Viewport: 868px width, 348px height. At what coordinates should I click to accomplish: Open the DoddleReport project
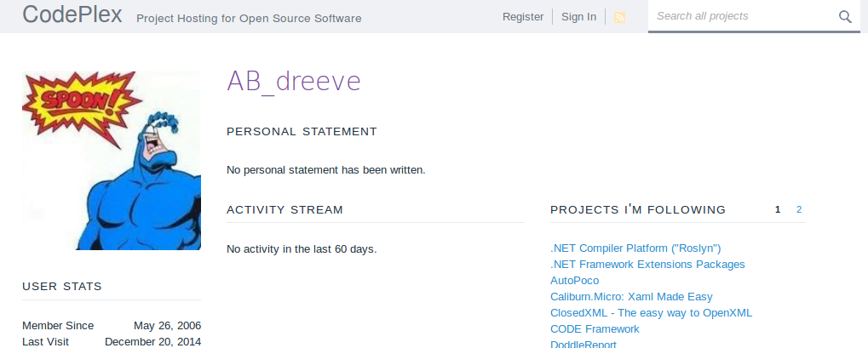[x=583, y=344]
